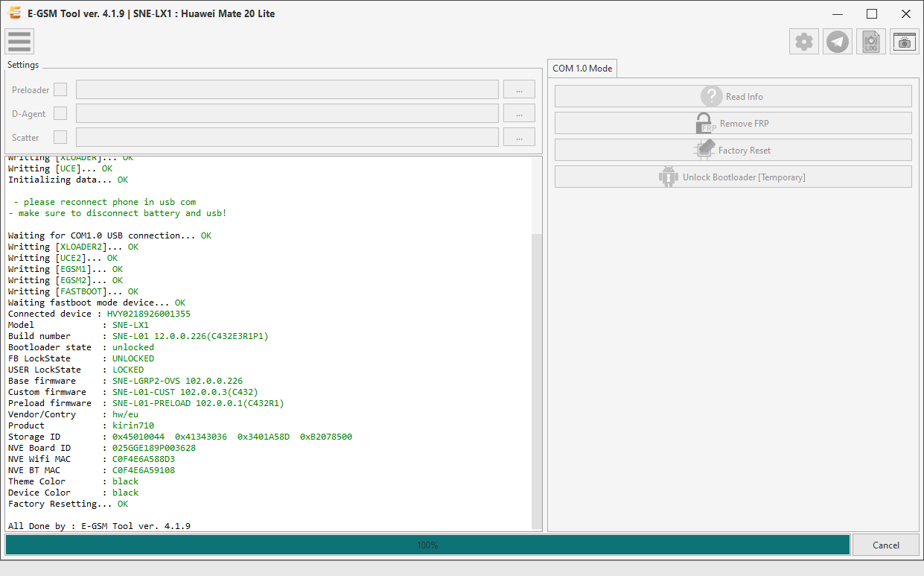Screen dimensions: 924x576
Task: Select Factory Reset chip button
Action: coord(733,150)
